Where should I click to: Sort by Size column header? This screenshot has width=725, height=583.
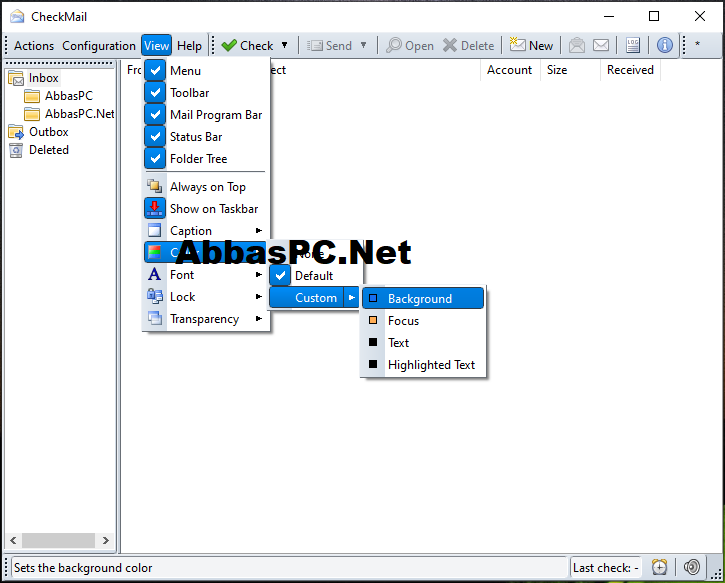click(x=570, y=70)
